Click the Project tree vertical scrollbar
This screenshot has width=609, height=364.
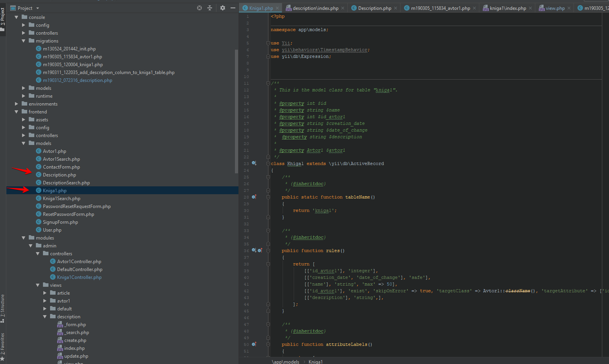pos(237,111)
